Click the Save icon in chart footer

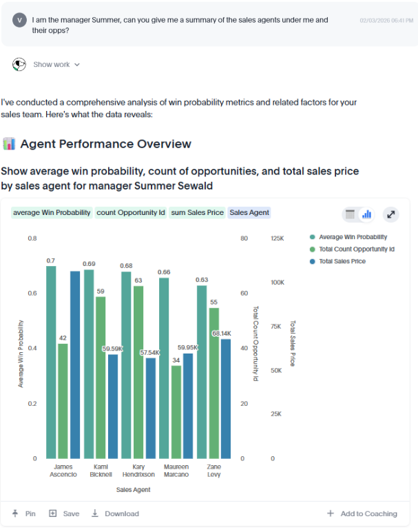[53, 513]
